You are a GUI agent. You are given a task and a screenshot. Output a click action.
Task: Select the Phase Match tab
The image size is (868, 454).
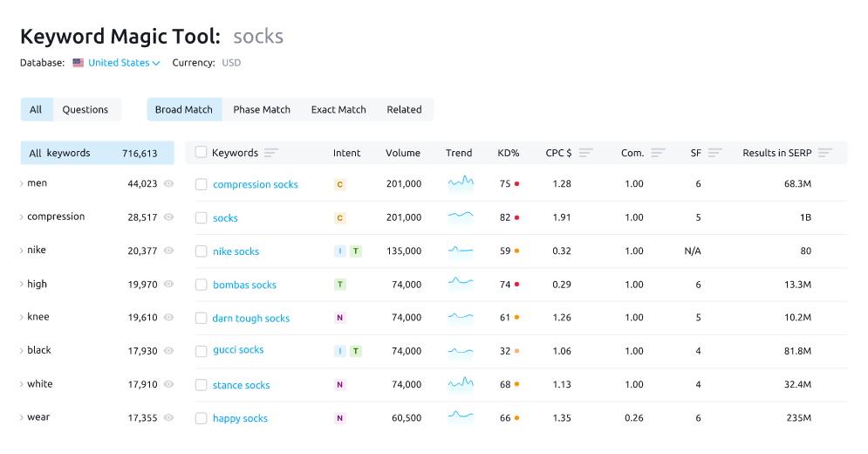[x=262, y=109]
